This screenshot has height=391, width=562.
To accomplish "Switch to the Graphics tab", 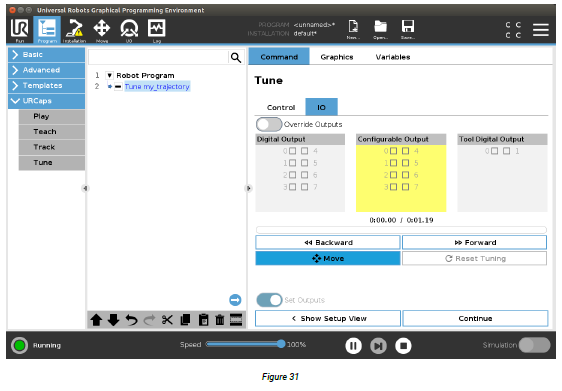I will click(337, 57).
